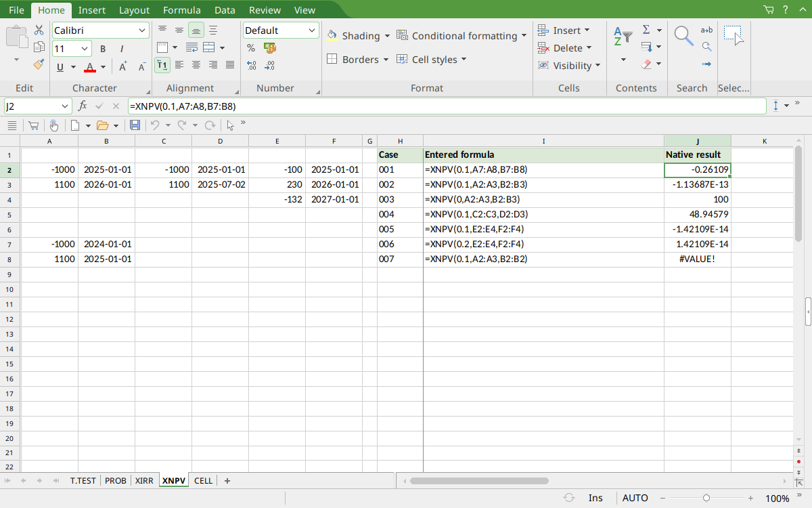Click the zoom slider handle in status bar

[706, 498]
